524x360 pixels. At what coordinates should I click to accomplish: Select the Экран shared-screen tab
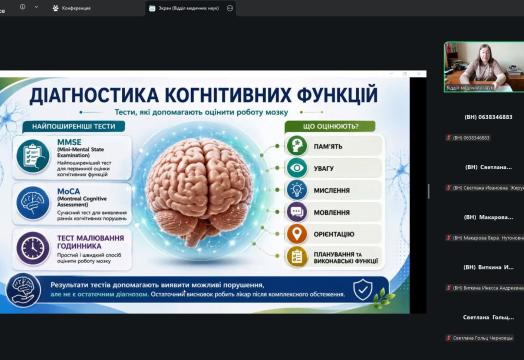tap(190, 8)
